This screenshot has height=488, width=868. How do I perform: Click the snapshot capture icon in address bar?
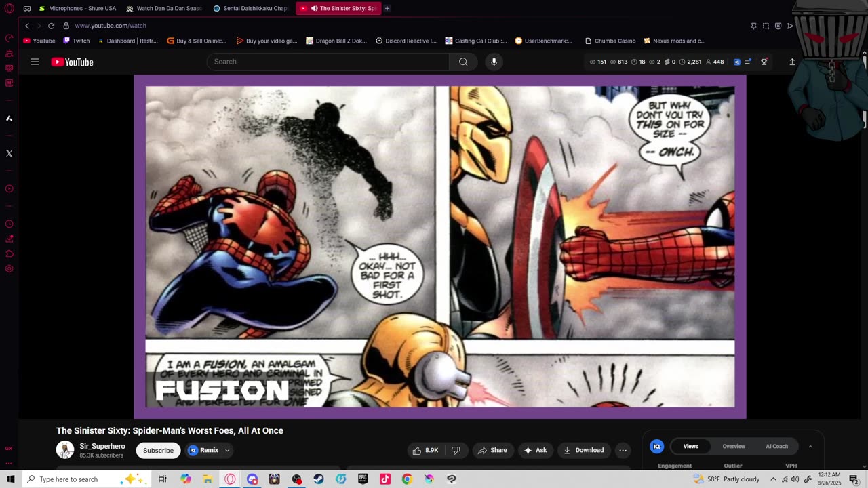766,26
